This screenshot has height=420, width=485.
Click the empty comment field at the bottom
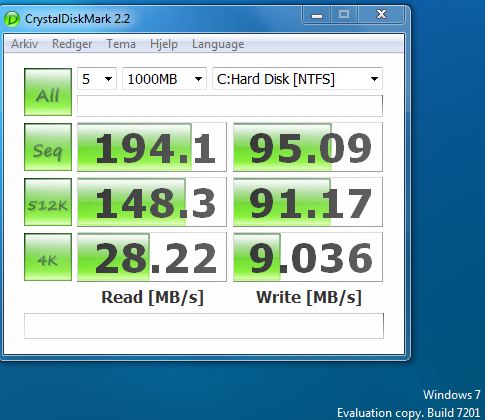[204, 326]
